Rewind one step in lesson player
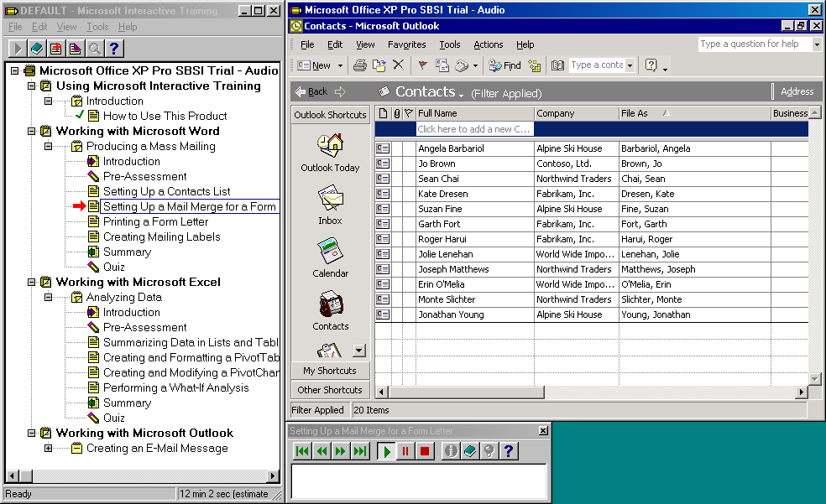 tap(322, 451)
